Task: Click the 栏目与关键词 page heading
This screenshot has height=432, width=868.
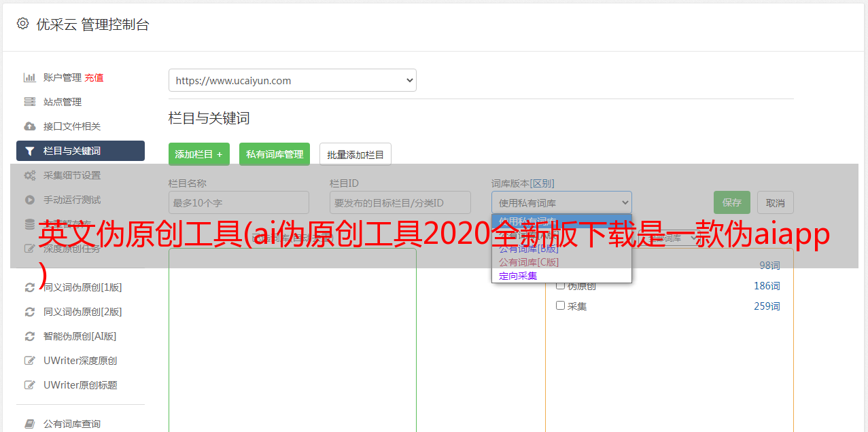Action: (x=209, y=118)
